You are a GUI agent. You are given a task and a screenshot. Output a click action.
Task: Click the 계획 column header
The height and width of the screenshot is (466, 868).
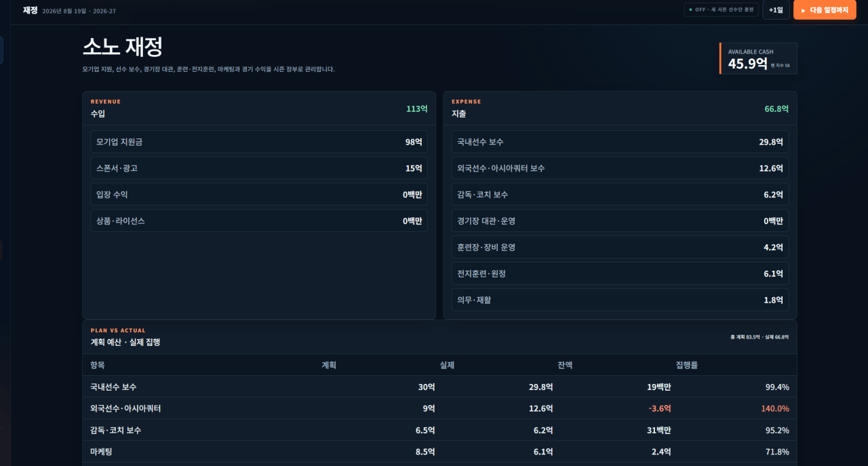329,365
